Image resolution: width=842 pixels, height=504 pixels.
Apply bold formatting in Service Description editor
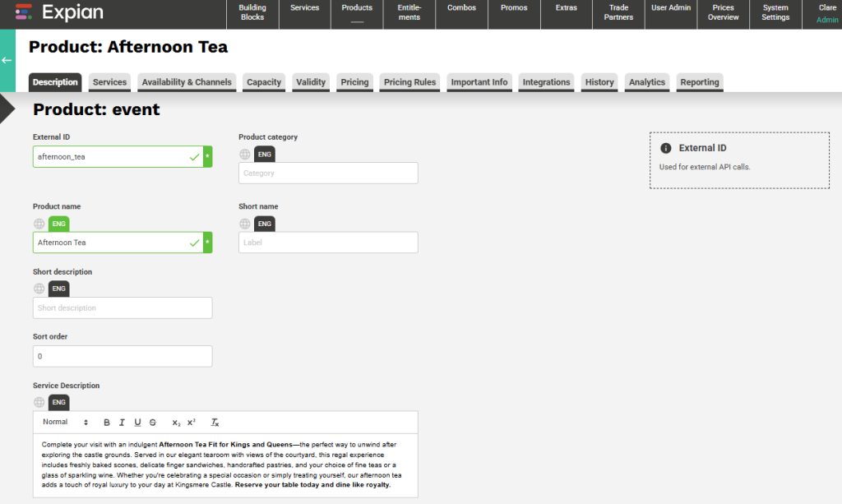pos(106,423)
